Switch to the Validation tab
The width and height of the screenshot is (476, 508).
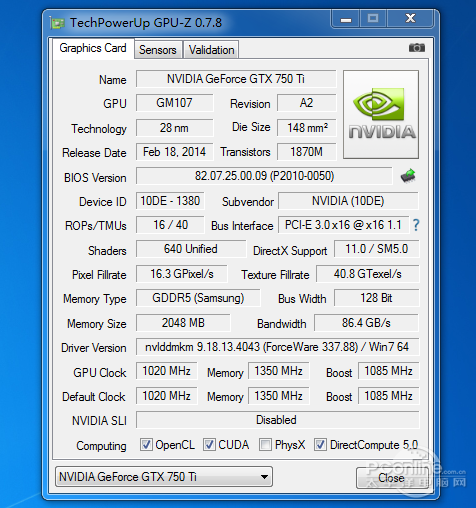pyautogui.click(x=211, y=50)
